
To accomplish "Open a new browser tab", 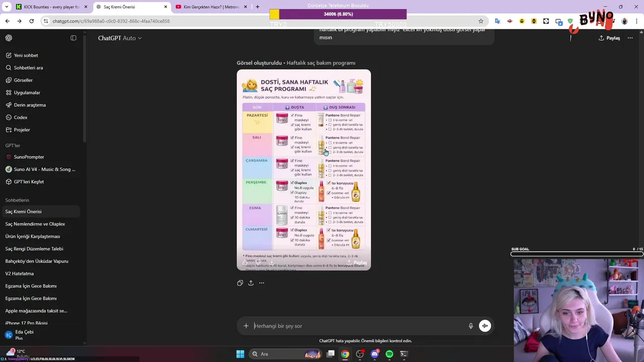I will tap(258, 7).
